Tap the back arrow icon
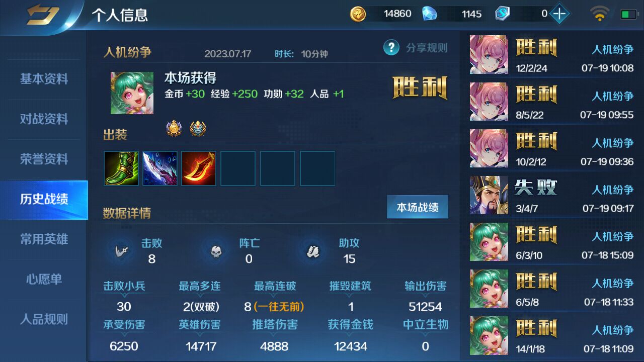This screenshot has width=644, height=362. [x=43, y=14]
